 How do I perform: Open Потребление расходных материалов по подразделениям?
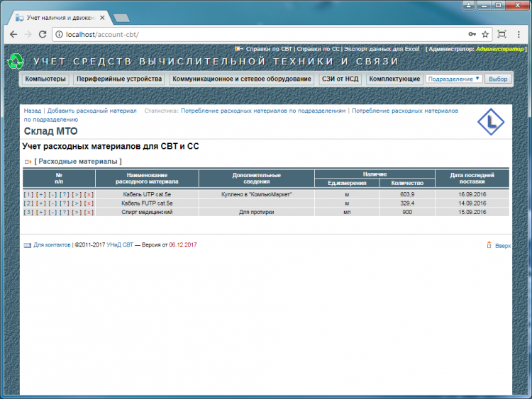click(x=263, y=111)
